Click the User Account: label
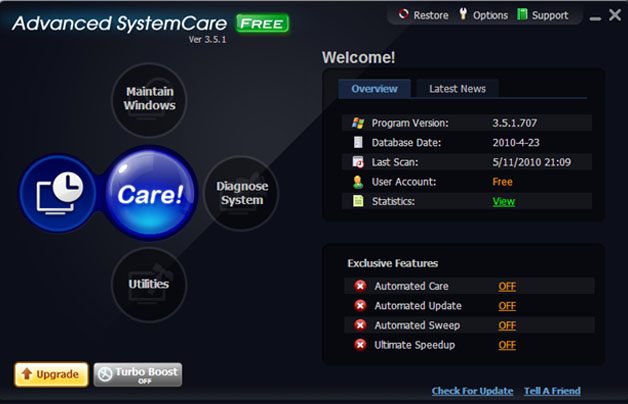 click(x=404, y=182)
